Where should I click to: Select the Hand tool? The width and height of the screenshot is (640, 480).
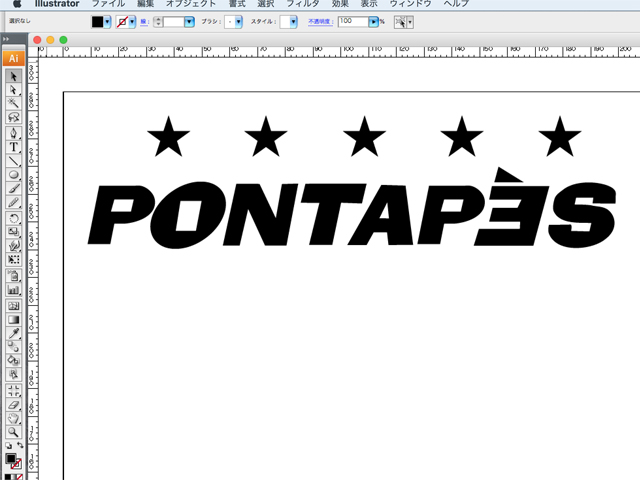click(13, 418)
